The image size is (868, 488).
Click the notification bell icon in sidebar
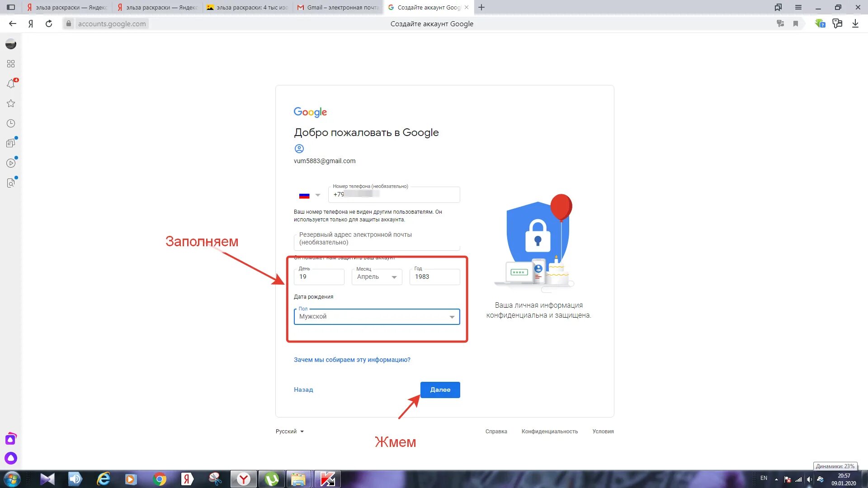pos(11,84)
